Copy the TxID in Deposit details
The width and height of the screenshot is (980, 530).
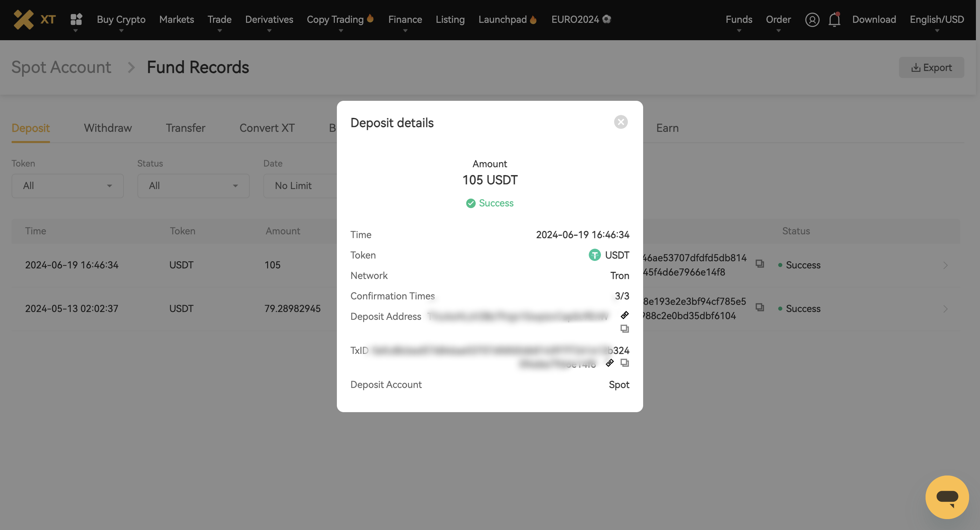pos(624,363)
